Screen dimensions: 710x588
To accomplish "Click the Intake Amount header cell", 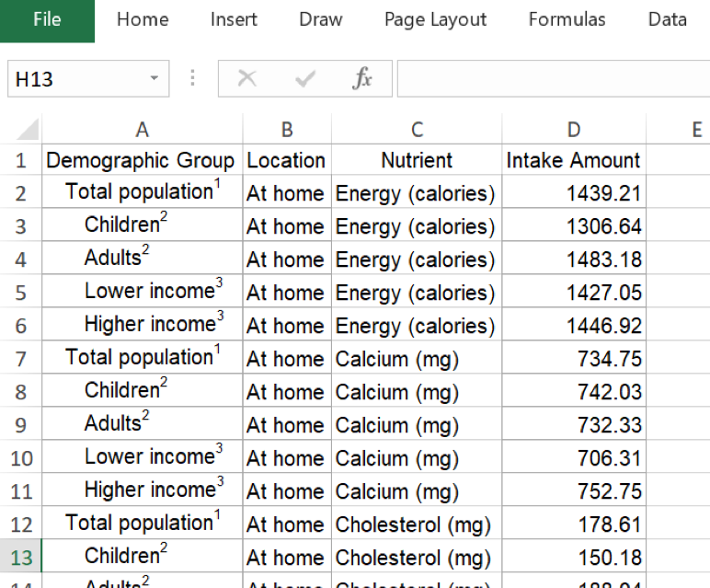I will click(x=574, y=160).
